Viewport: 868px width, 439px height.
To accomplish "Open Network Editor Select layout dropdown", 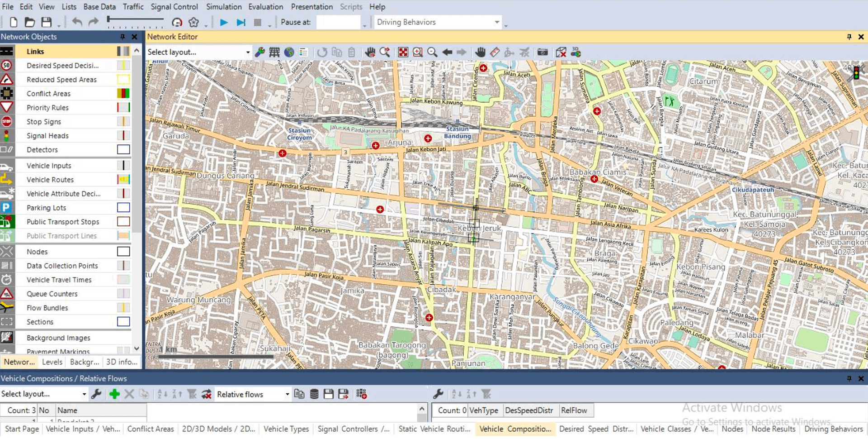I will [247, 52].
